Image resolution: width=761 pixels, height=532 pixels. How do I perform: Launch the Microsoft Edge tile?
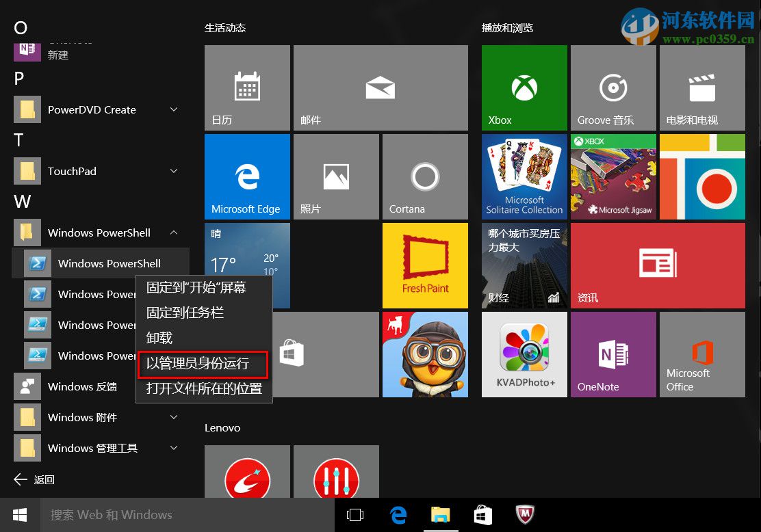pyautogui.click(x=247, y=176)
